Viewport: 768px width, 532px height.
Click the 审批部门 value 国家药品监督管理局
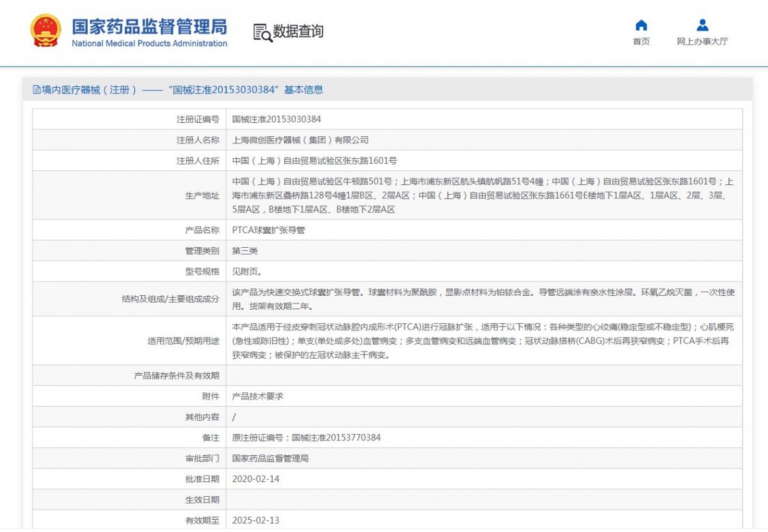click(270, 458)
